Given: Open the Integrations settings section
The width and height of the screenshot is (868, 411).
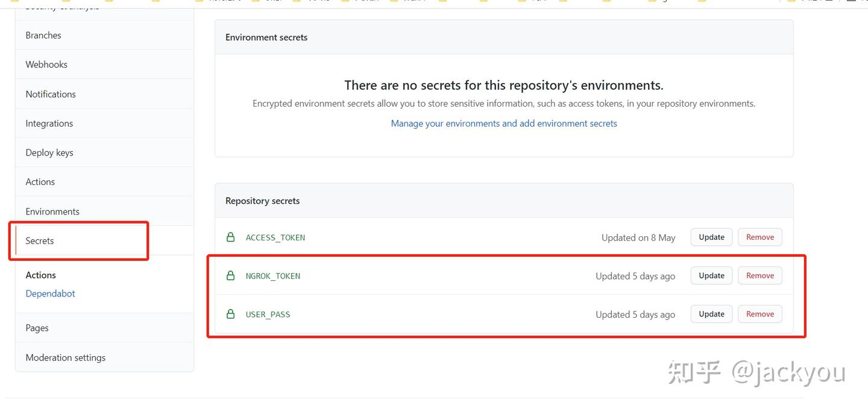Looking at the screenshot, I should coord(49,123).
